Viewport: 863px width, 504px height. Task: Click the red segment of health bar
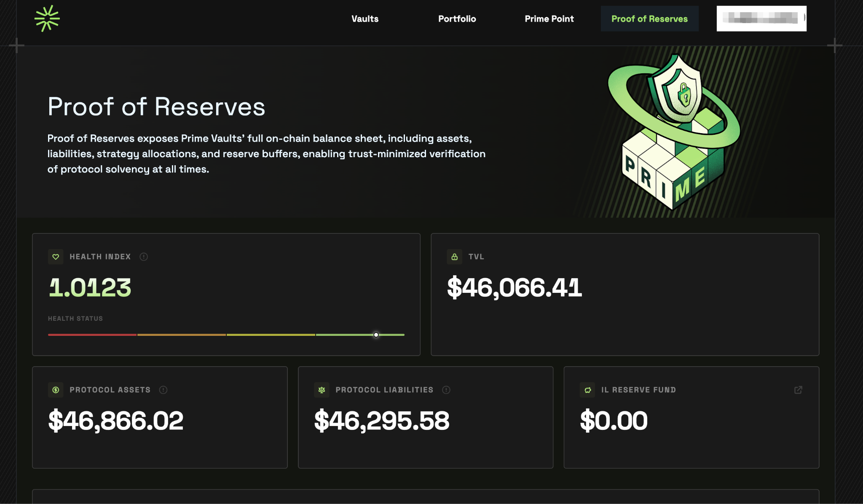point(92,335)
